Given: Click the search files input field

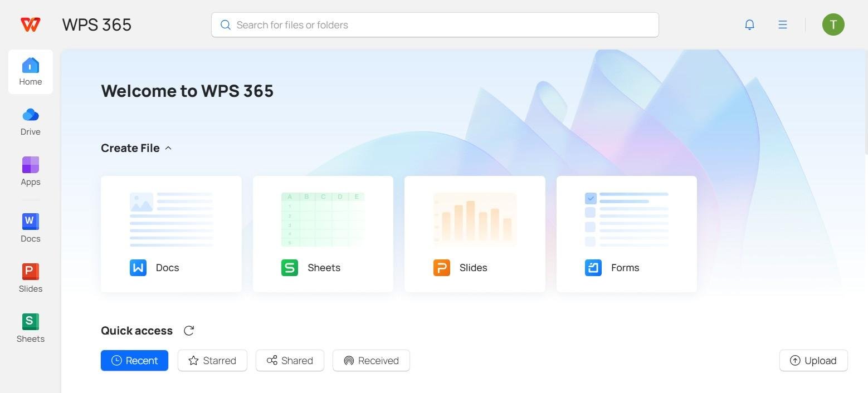Looking at the screenshot, I should 435,24.
